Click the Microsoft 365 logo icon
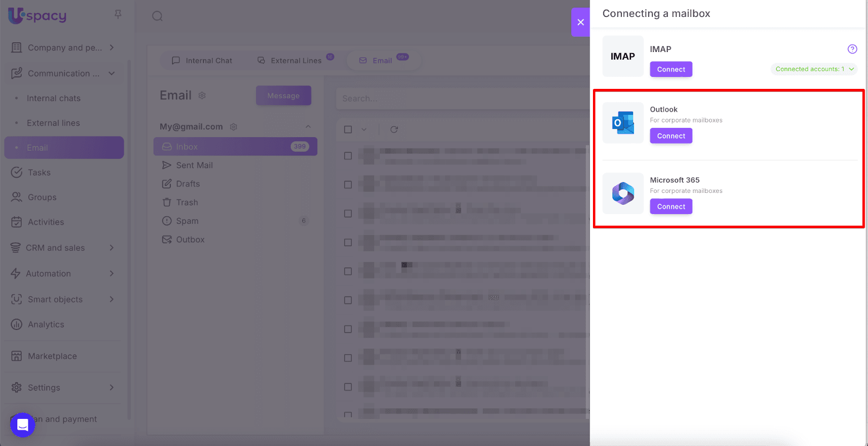 [x=623, y=193]
